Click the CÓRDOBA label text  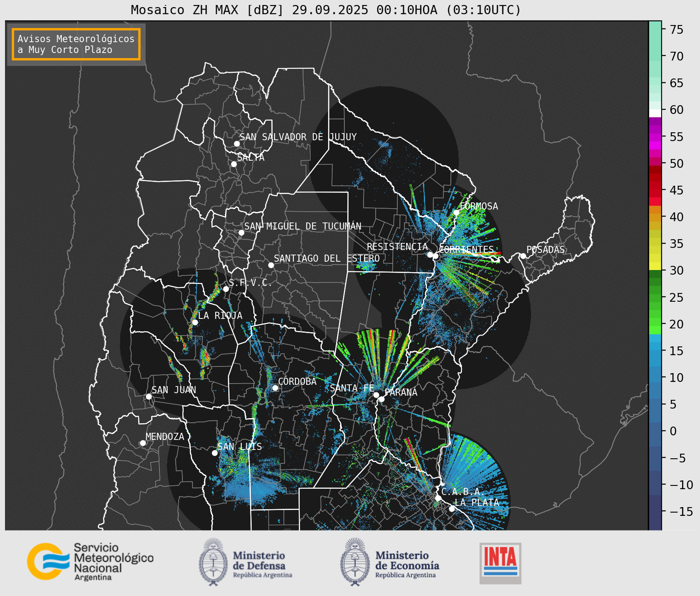[x=297, y=381]
